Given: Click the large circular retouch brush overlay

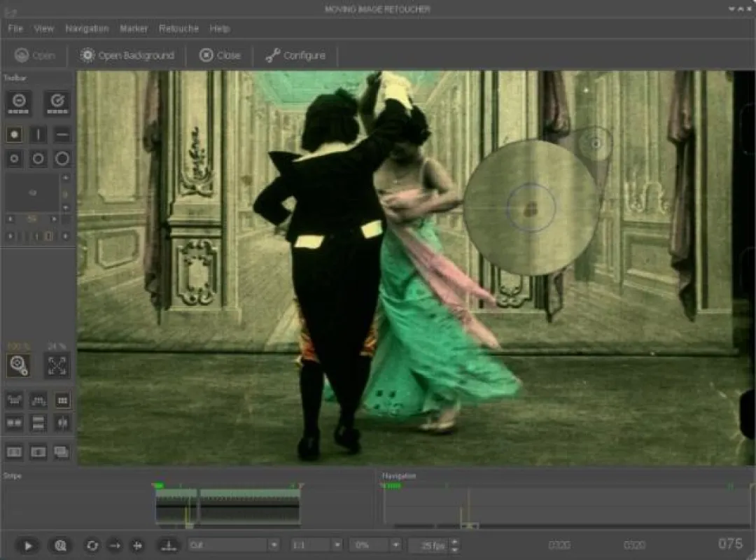Looking at the screenshot, I should click(531, 208).
